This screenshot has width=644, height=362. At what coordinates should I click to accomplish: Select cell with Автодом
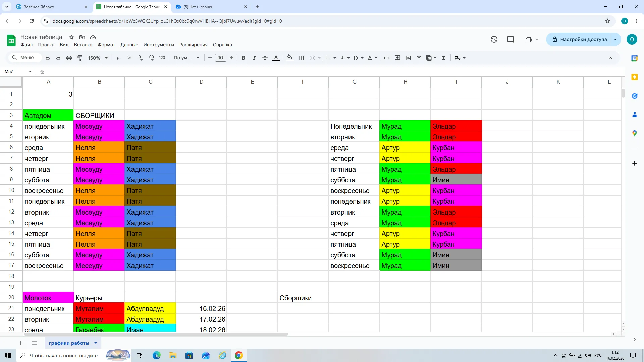[x=48, y=115]
